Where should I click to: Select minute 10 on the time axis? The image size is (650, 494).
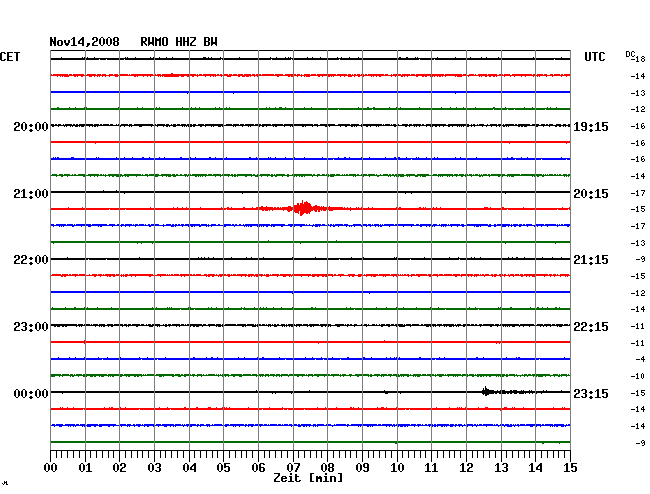tap(397, 467)
